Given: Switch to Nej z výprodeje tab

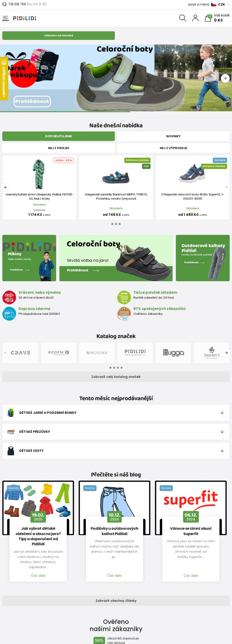Looking at the screenshot, I should [173, 148].
